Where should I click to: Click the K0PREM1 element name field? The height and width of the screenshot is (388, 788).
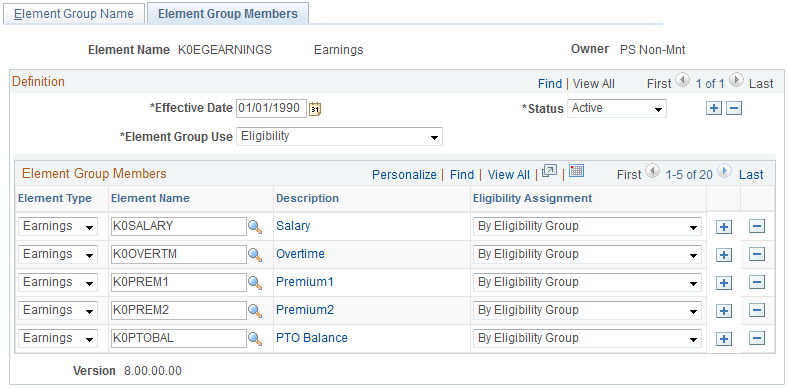coord(178,282)
